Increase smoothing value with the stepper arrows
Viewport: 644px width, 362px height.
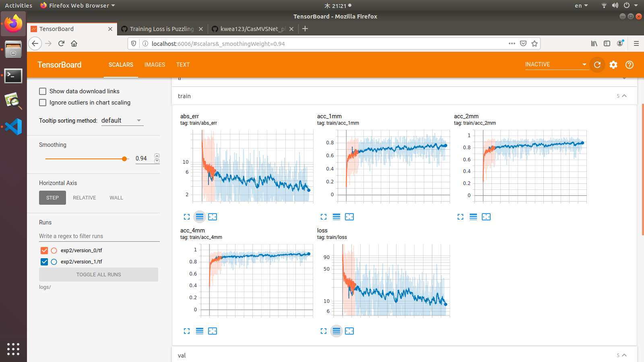pyautogui.click(x=157, y=156)
